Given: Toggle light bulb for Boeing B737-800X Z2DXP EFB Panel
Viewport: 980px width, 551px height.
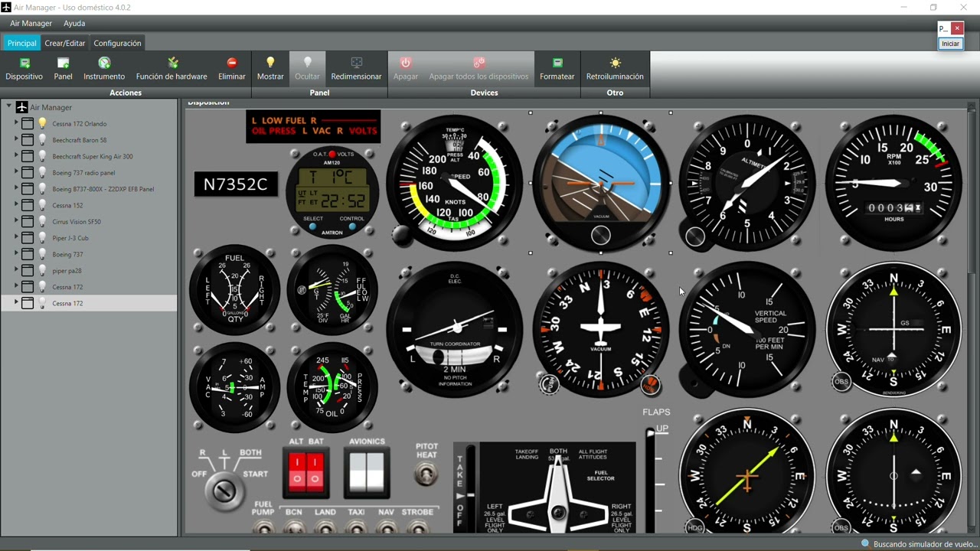Looking at the screenshot, I should [42, 189].
